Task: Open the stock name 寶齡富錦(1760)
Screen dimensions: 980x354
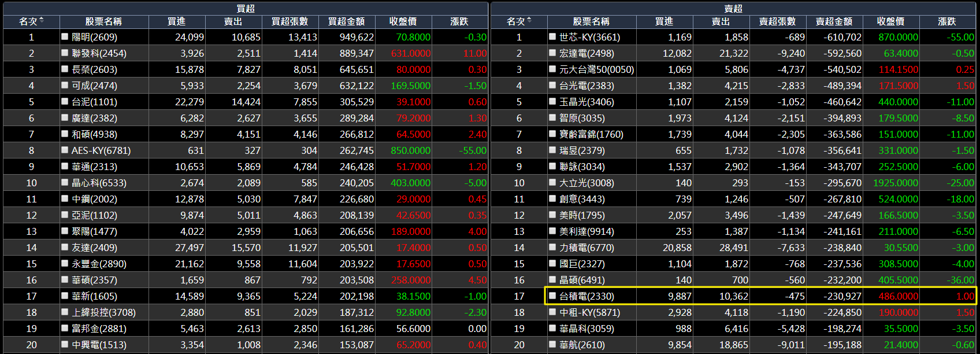Action: (591, 134)
